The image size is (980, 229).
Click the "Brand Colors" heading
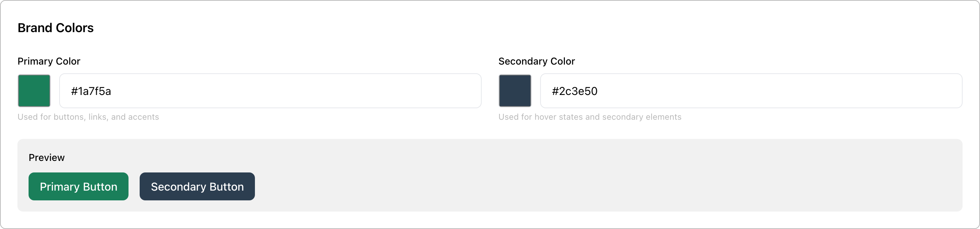click(55, 28)
